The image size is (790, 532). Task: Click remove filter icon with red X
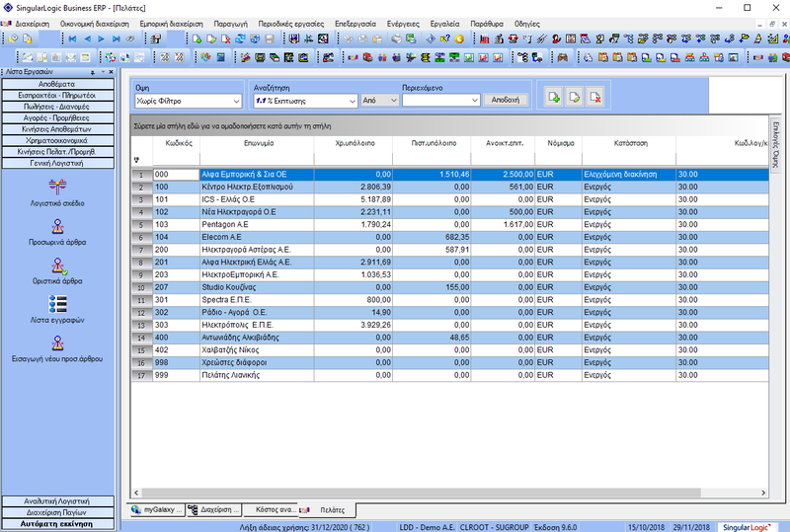pos(595,97)
